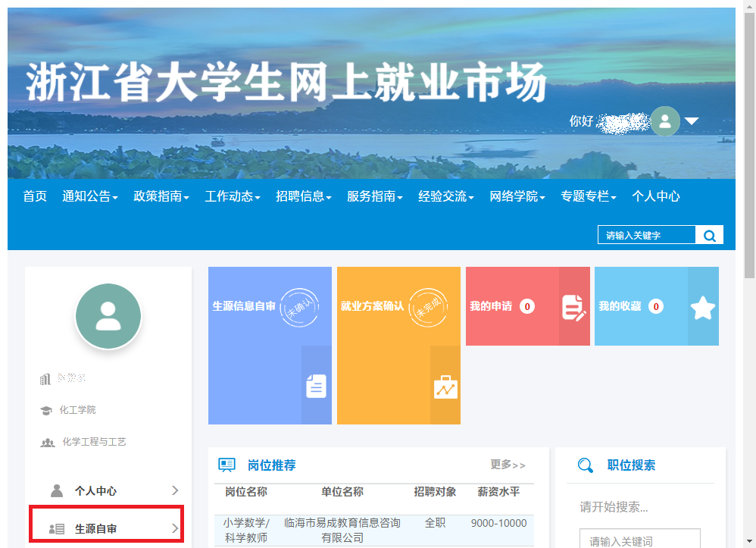The height and width of the screenshot is (548, 756).
Task: Open the 招聘信息 dropdown menu
Action: [304, 196]
